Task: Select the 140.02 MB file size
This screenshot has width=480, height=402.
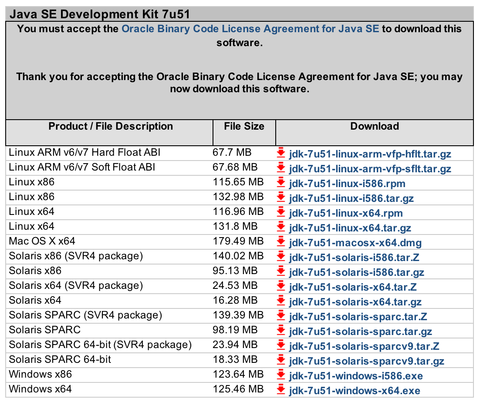Action: 238,256
